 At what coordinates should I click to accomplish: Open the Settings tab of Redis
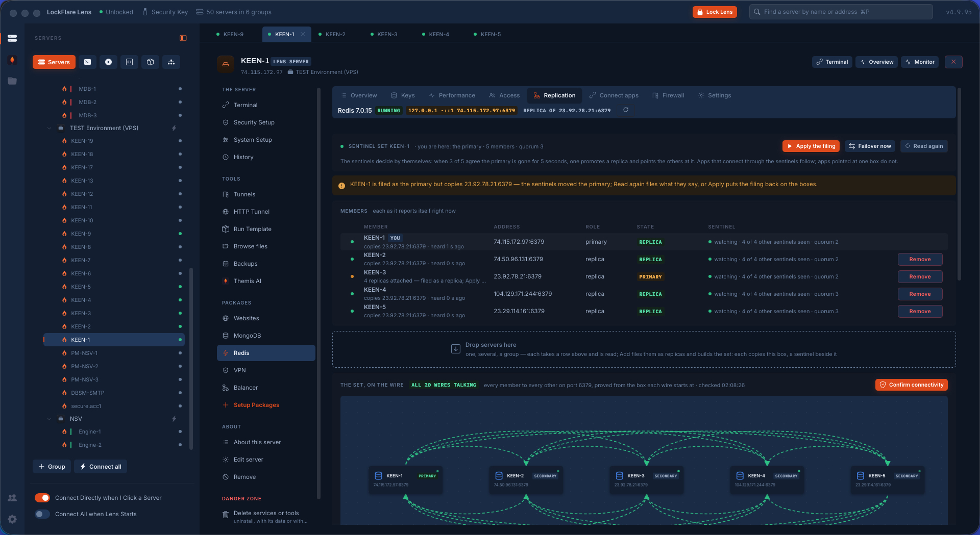pyautogui.click(x=715, y=95)
